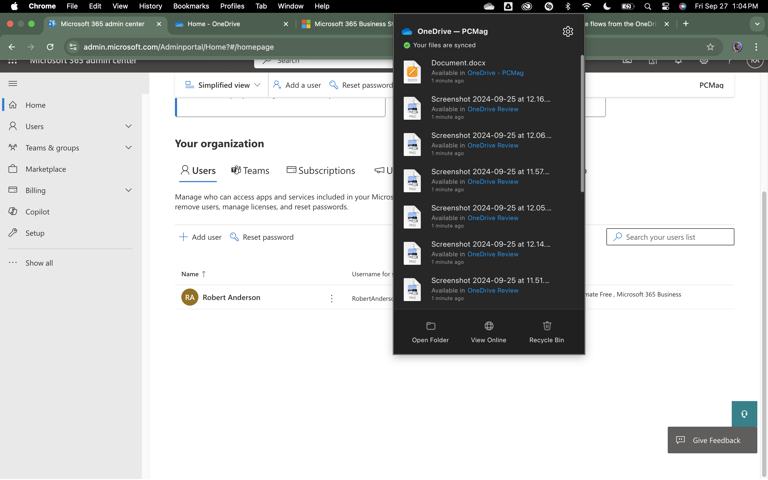This screenshot has width=768, height=480.
Task: Switch to Users tab under Your organization
Action: click(198, 170)
